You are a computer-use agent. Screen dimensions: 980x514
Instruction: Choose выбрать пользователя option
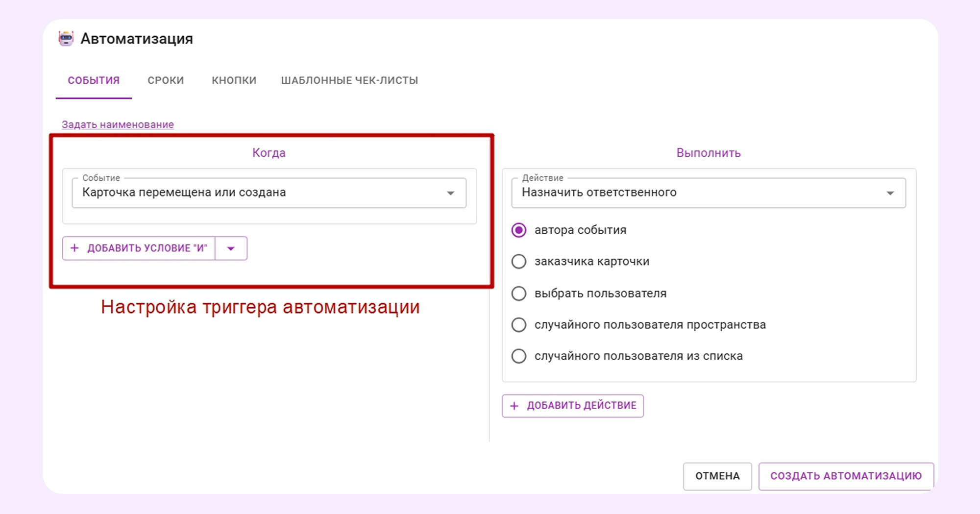click(x=518, y=293)
